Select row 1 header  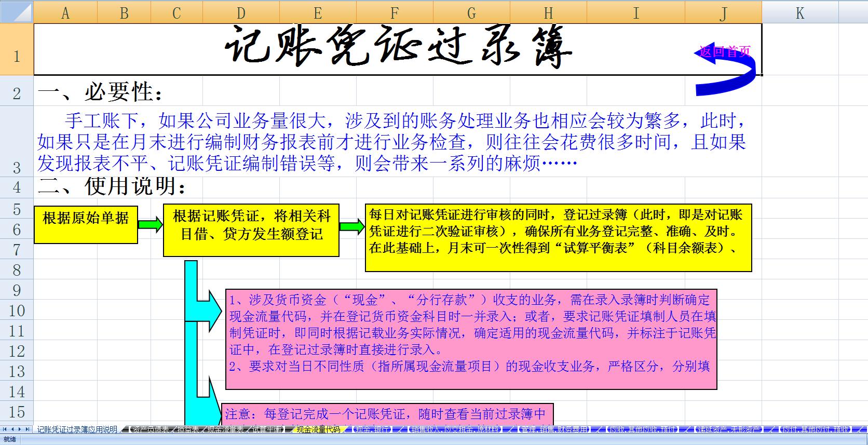(17, 49)
